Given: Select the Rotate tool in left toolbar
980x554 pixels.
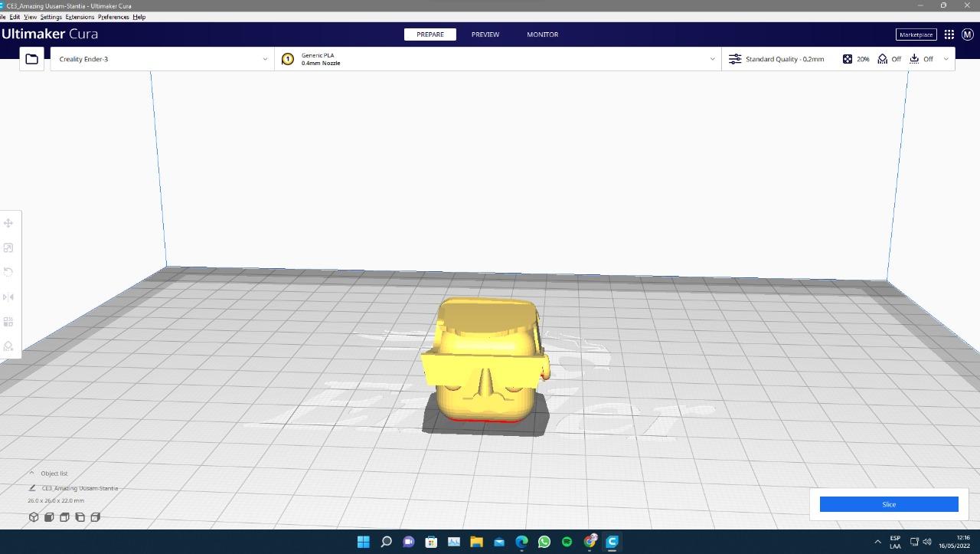Looking at the screenshot, I should click(8, 272).
